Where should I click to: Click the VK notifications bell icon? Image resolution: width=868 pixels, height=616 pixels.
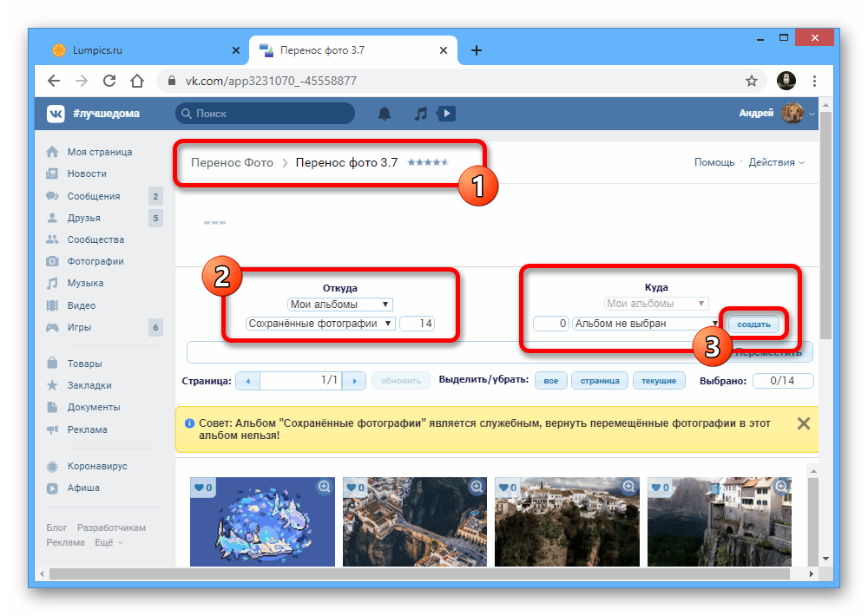pyautogui.click(x=385, y=114)
